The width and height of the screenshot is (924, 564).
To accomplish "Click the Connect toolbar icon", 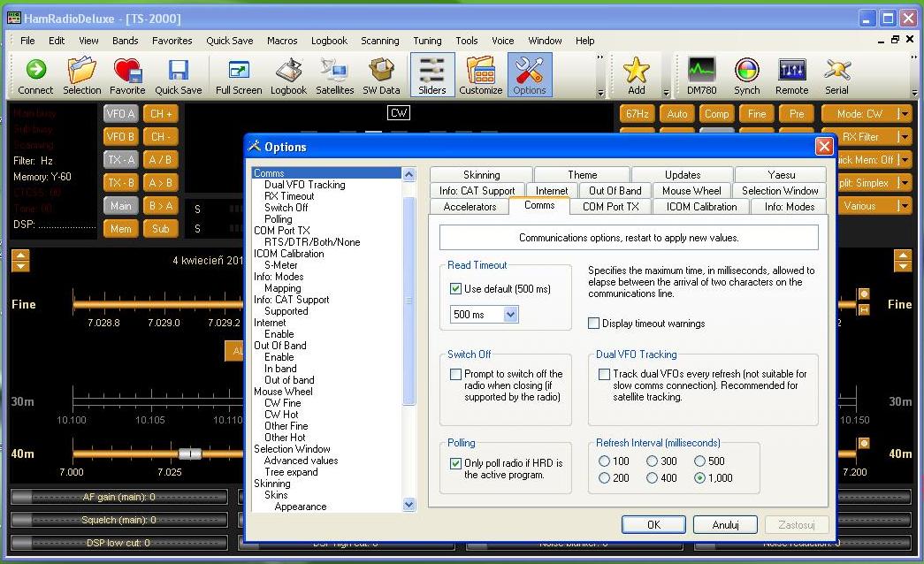I will click(x=35, y=76).
